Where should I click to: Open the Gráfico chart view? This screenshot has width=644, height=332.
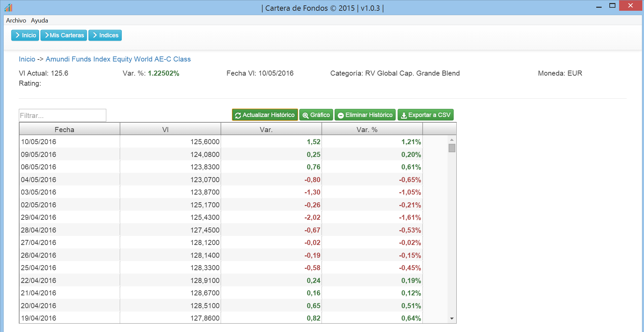(x=316, y=115)
